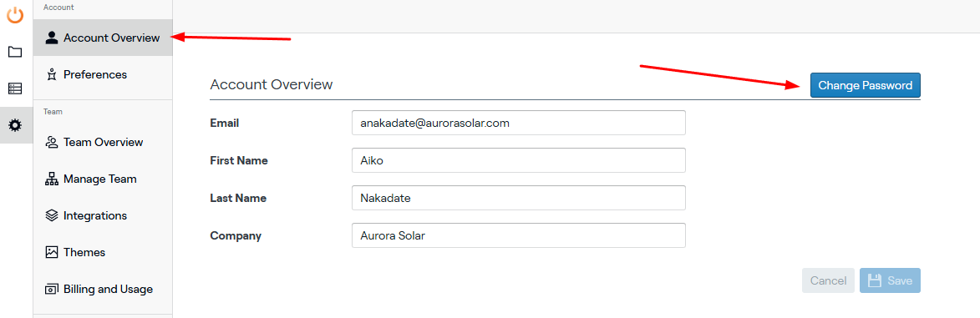
Task: Click the Themes picture icon
Action: click(x=52, y=253)
